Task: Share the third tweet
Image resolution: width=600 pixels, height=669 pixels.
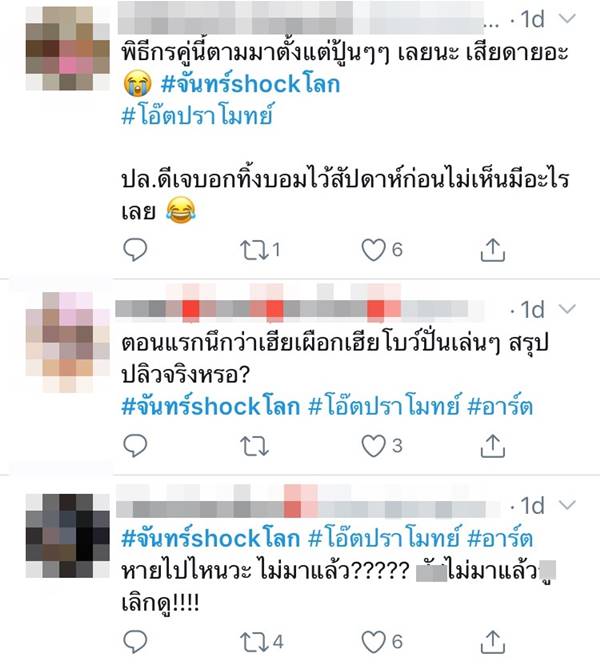Action: point(493,642)
